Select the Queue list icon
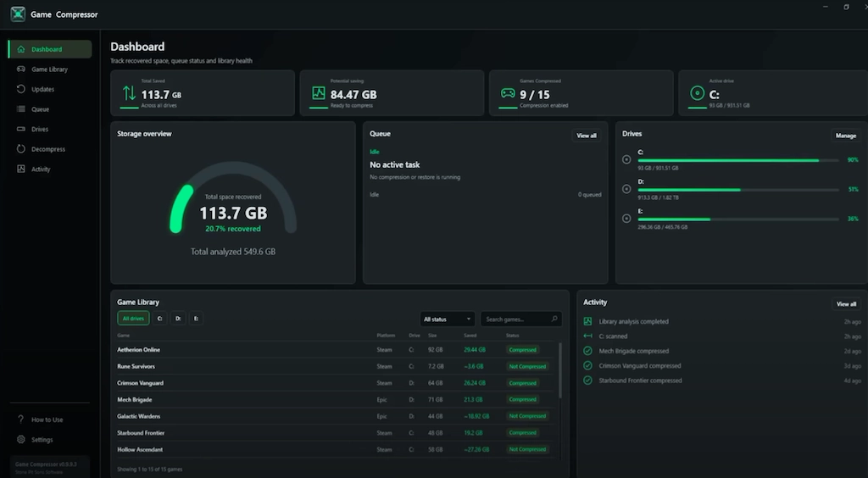 (x=21, y=109)
